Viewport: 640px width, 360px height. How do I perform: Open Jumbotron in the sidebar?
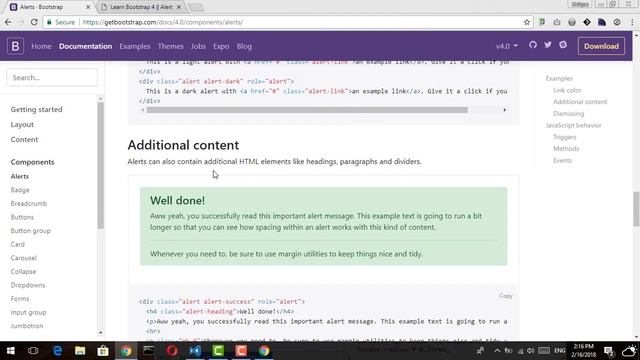[x=27, y=326]
